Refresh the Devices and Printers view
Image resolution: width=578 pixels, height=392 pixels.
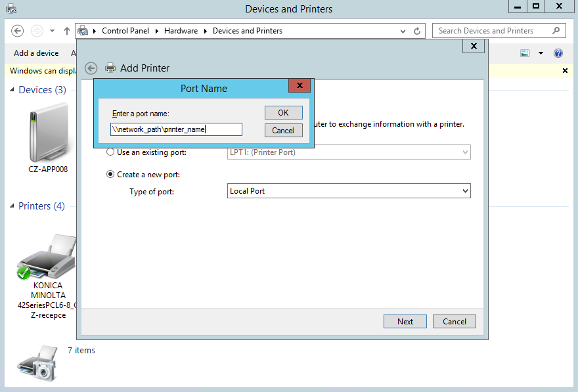(x=416, y=31)
